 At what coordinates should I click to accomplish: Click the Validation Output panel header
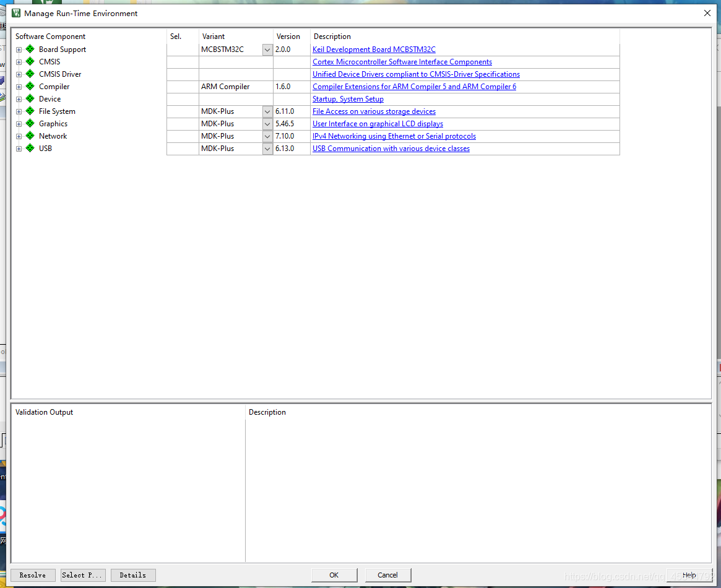point(44,412)
